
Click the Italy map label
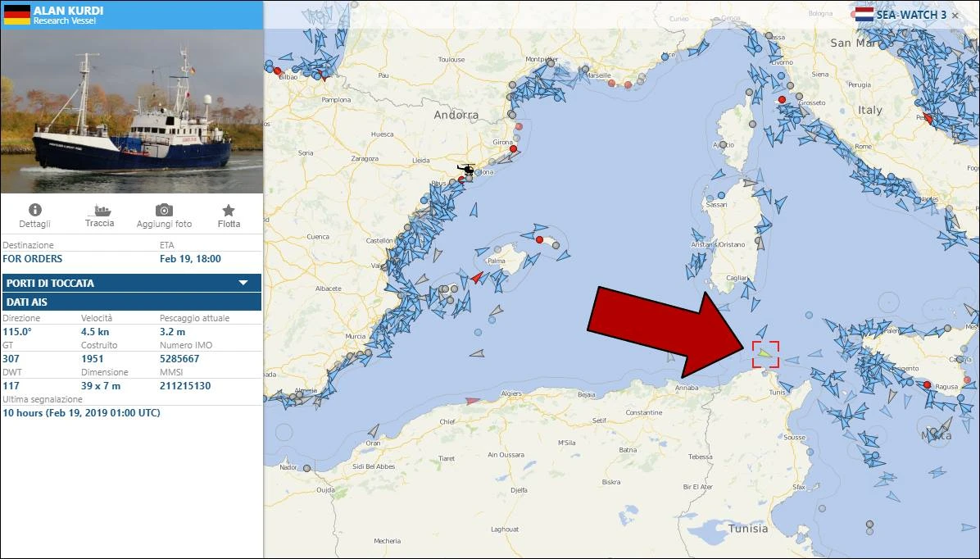[870, 110]
